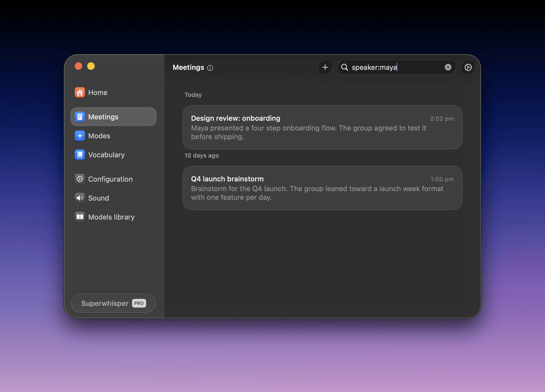Click the Today section header
545x392 pixels.
[193, 95]
